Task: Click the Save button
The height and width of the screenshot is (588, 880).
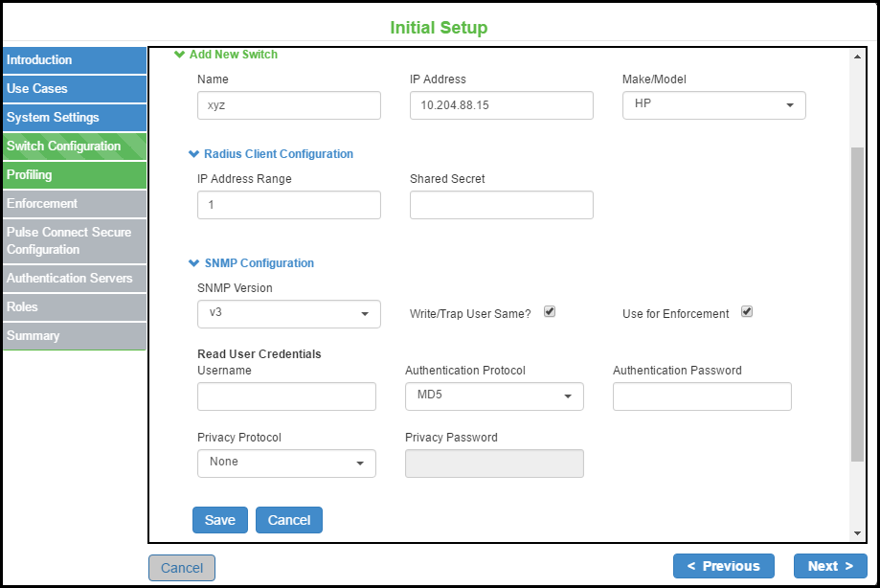Action: pyautogui.click(x=220, y=520)
